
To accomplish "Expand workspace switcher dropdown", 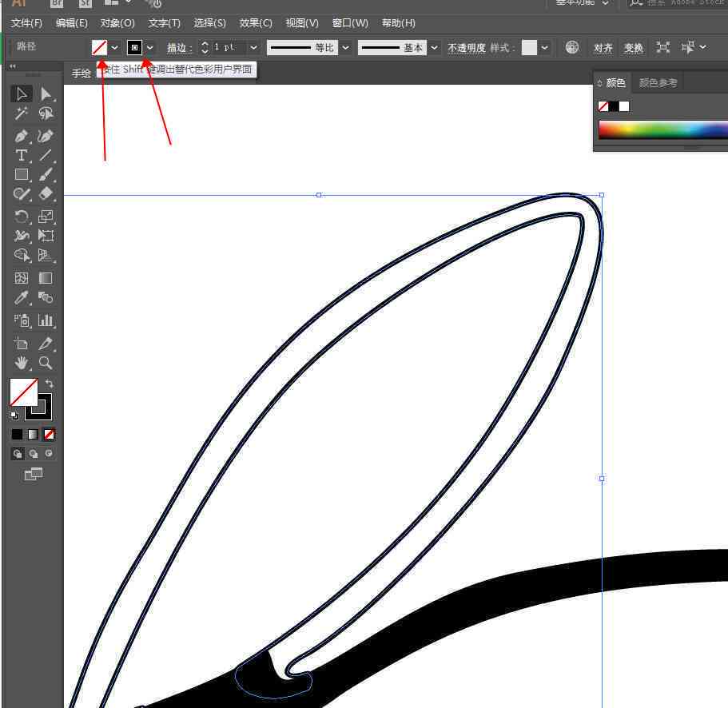I will click(x=606, y=2).
